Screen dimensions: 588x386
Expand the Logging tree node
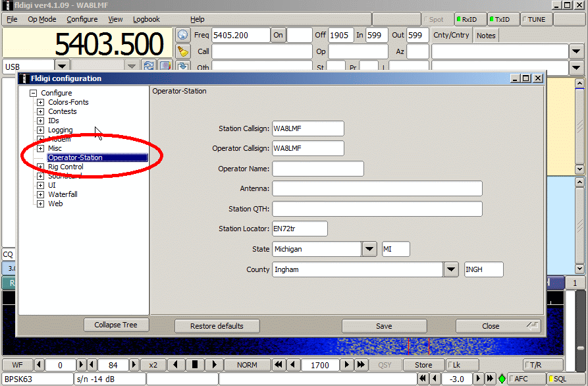41,130
